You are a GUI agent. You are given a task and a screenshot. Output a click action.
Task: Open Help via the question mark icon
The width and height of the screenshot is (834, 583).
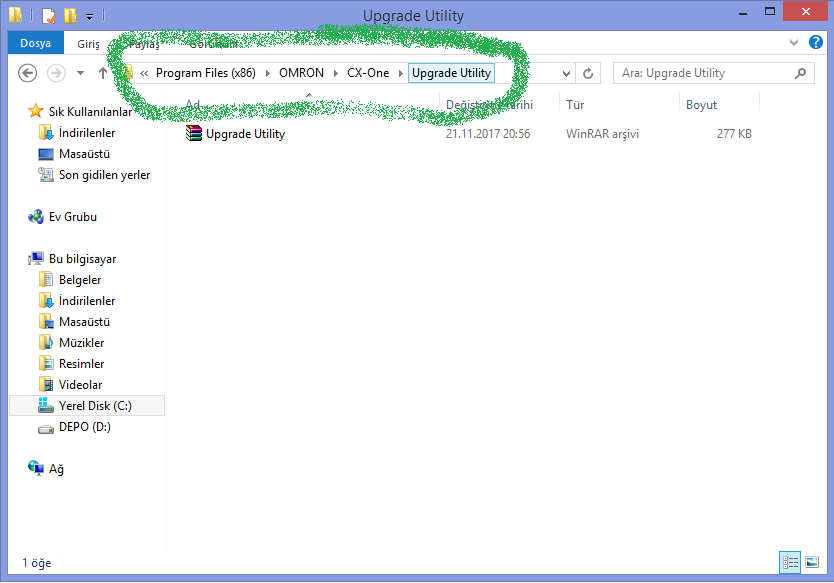[x=815, y=42]
